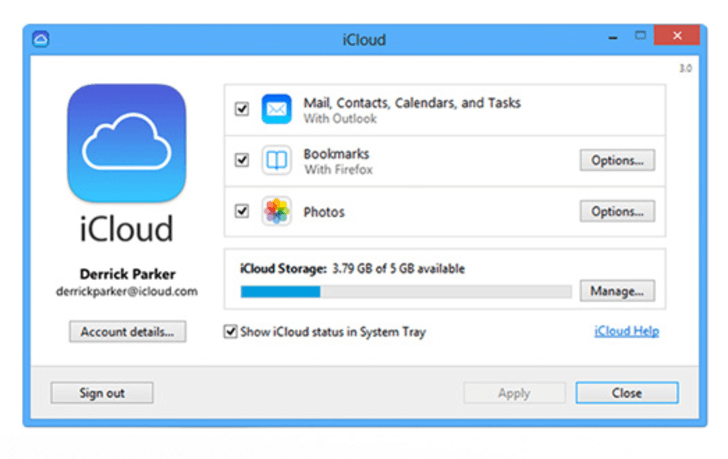This screenshot has width=728, height=459.
Task: Open Bookmarks Options dialog
Action: (617, 160)
